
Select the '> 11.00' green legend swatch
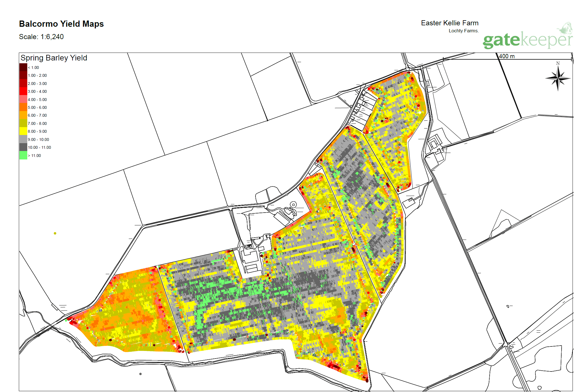click(x=23, y=155)
